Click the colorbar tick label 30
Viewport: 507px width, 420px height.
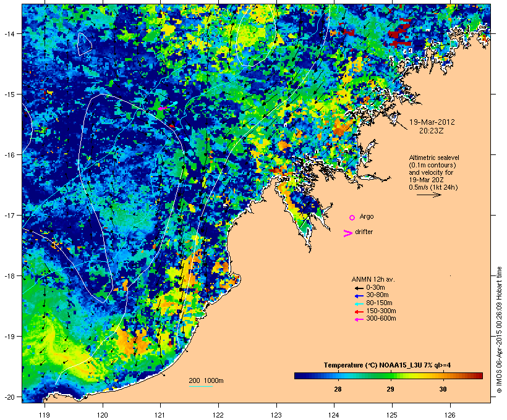coord(443,389)
